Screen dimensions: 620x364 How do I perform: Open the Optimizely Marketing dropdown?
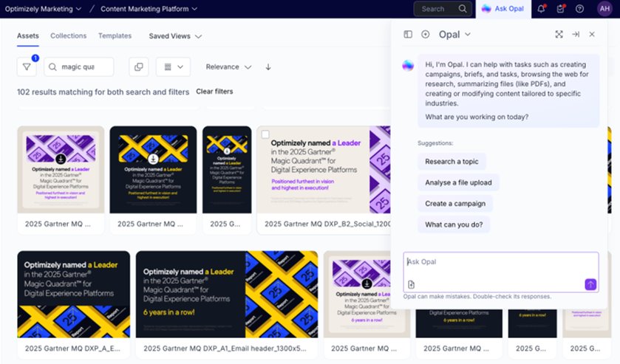click(43, 9)
